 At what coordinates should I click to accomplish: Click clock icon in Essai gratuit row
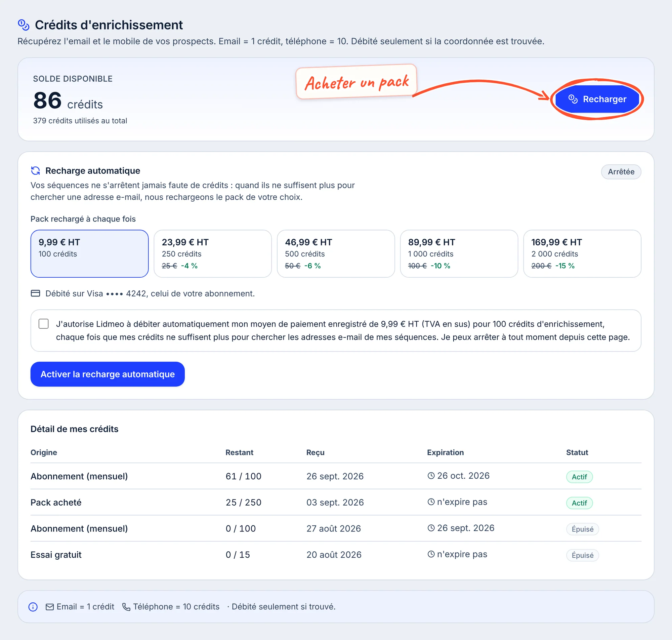click(x=431, y=554)
